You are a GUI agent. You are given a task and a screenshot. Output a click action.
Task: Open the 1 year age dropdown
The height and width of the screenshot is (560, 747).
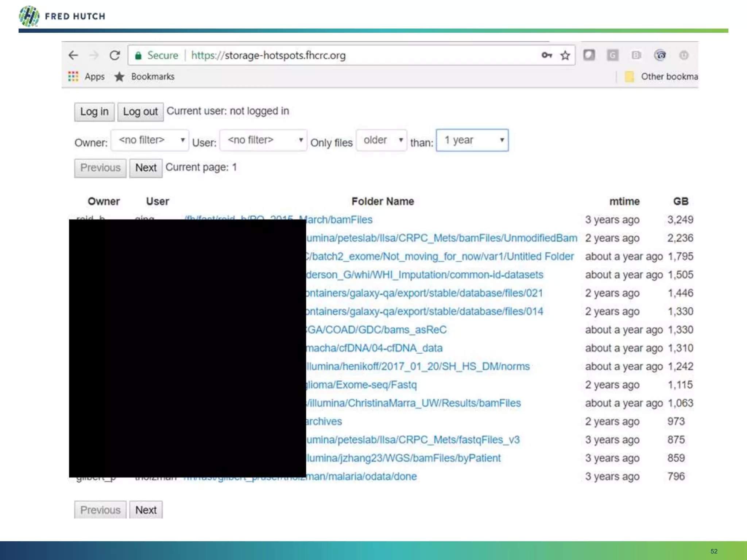click(x=472, y=140)
